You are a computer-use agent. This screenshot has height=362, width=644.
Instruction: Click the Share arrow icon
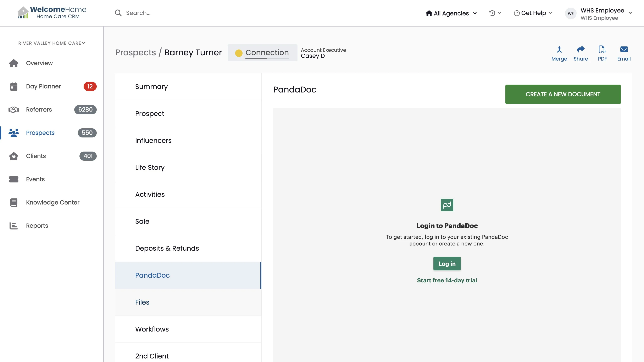tap(581, 50)
